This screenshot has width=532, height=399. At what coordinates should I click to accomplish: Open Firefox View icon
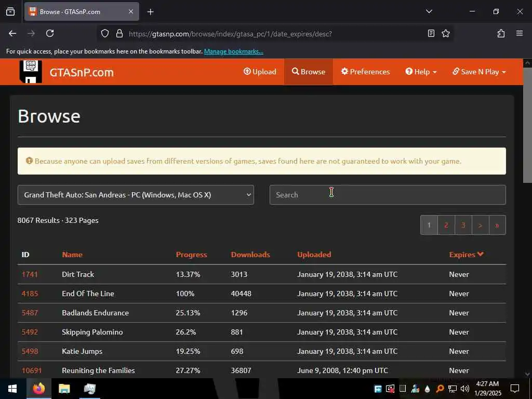(x=10, y=11)
